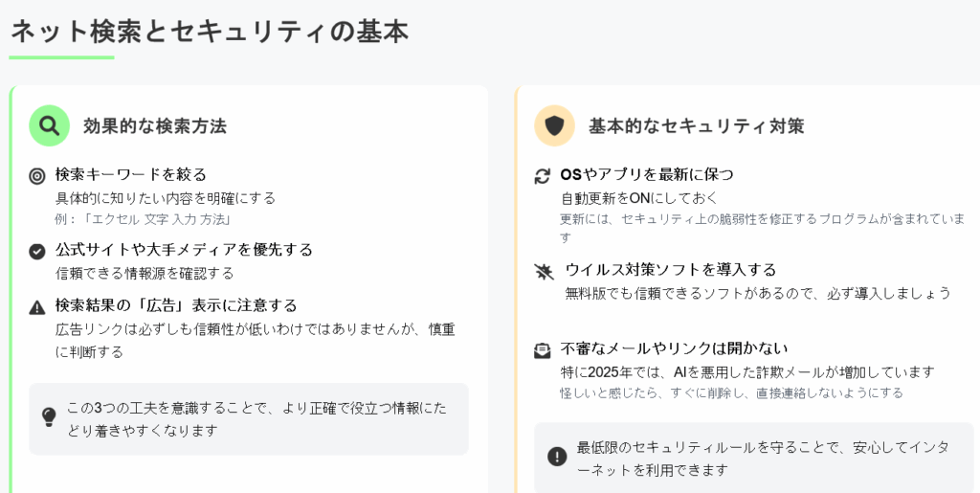Click the exclamation circle icon in security note

tap(557, 457)
